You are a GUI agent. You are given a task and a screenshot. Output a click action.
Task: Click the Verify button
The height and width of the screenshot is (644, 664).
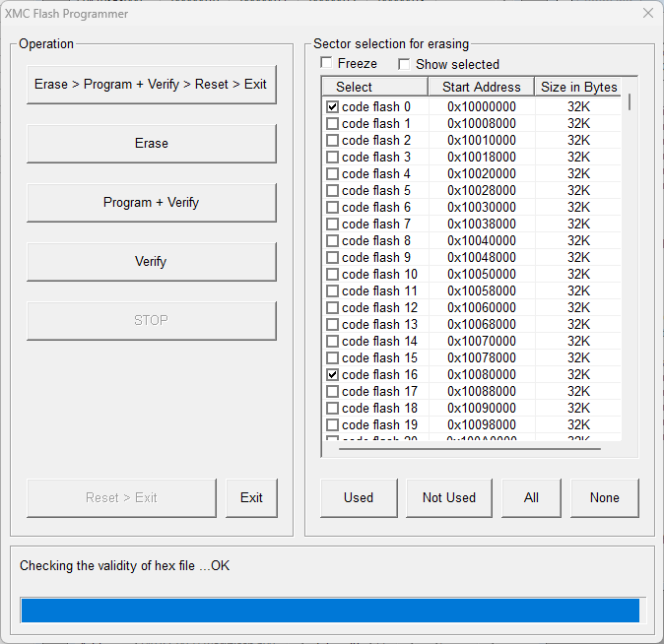pyautogui.click(x=151, y=262)
